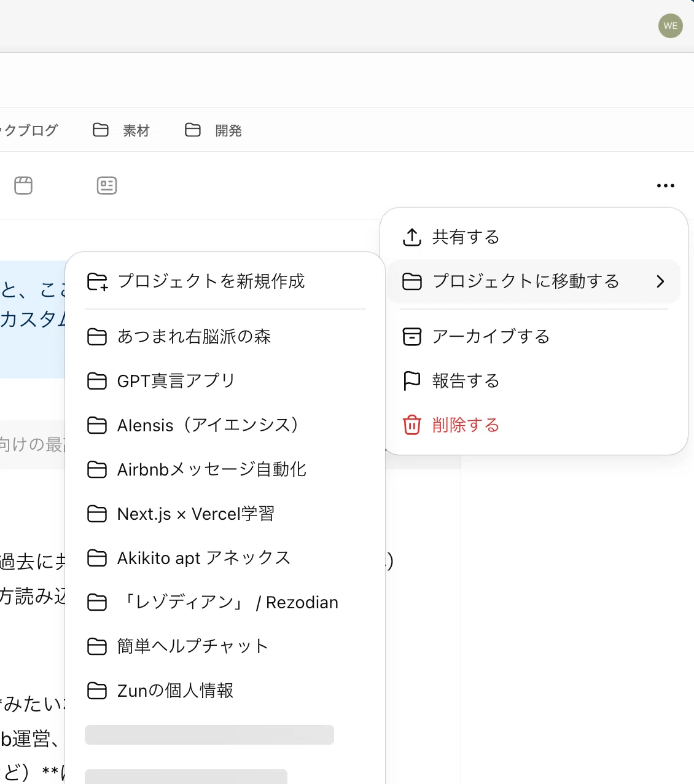Open the 素材 folder tab
This screenshot has width=694, height=784.
[121, 130]
